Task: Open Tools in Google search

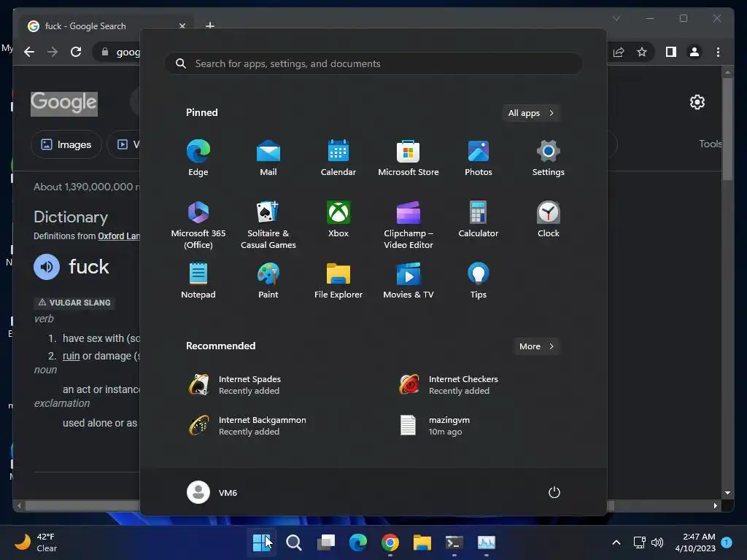Action: [x=710, y=144]
